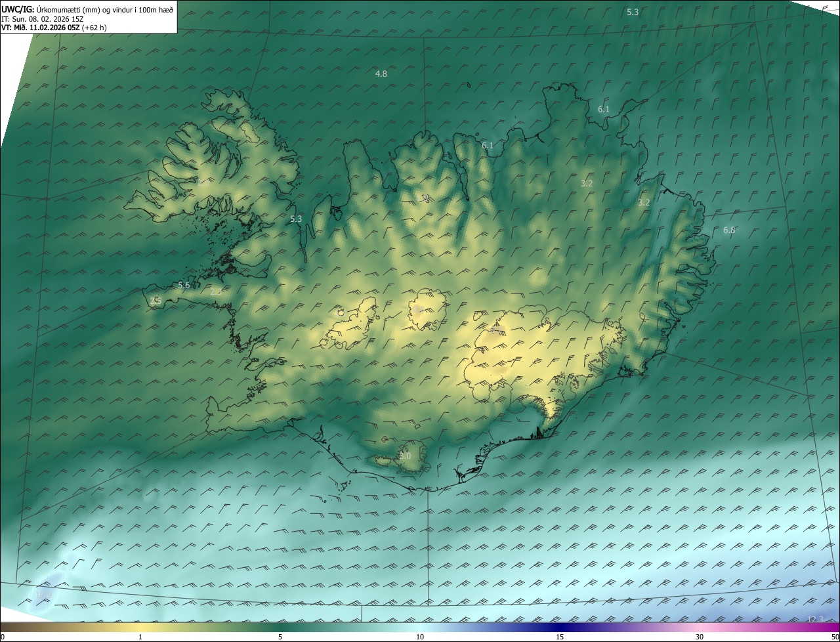
Task: Click the 12.3 value in the bottom-right corner
Action: tap(815, 619)
